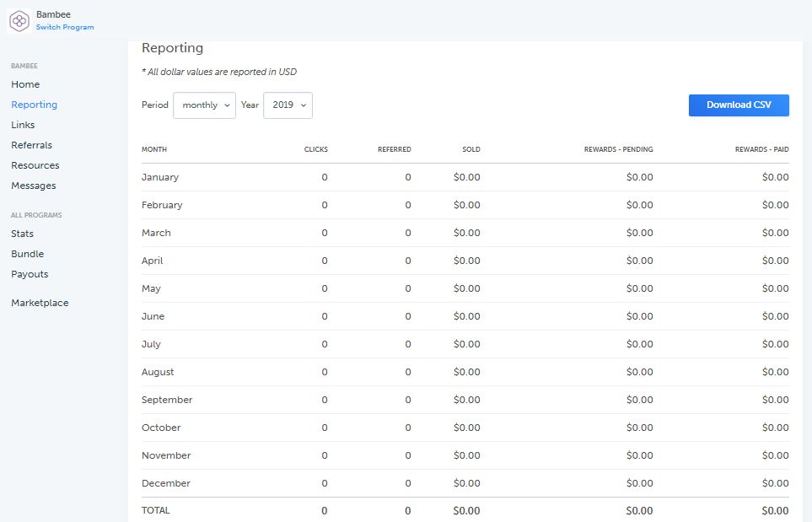Click the January row label
The width and height of the screenshot is (812, 522).
tap(160, 177)
